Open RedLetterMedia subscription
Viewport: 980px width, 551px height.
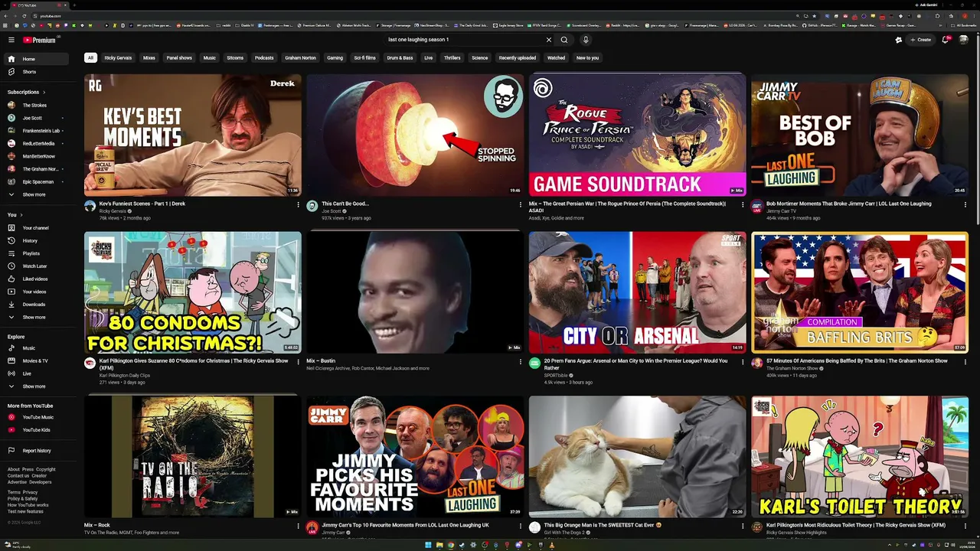coord(38,143)
